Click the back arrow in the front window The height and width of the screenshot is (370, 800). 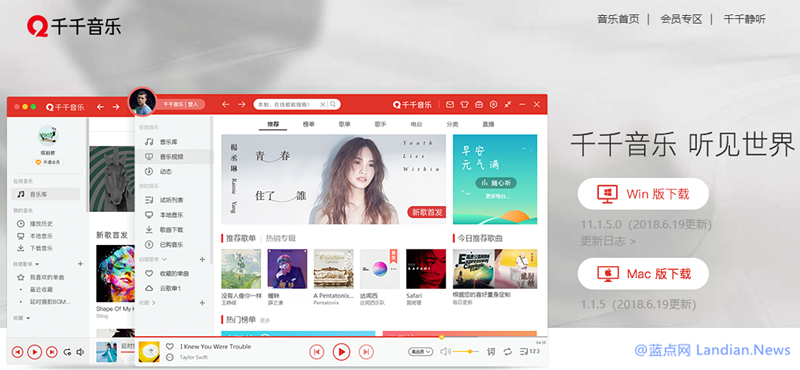click(x=226, y=104)
